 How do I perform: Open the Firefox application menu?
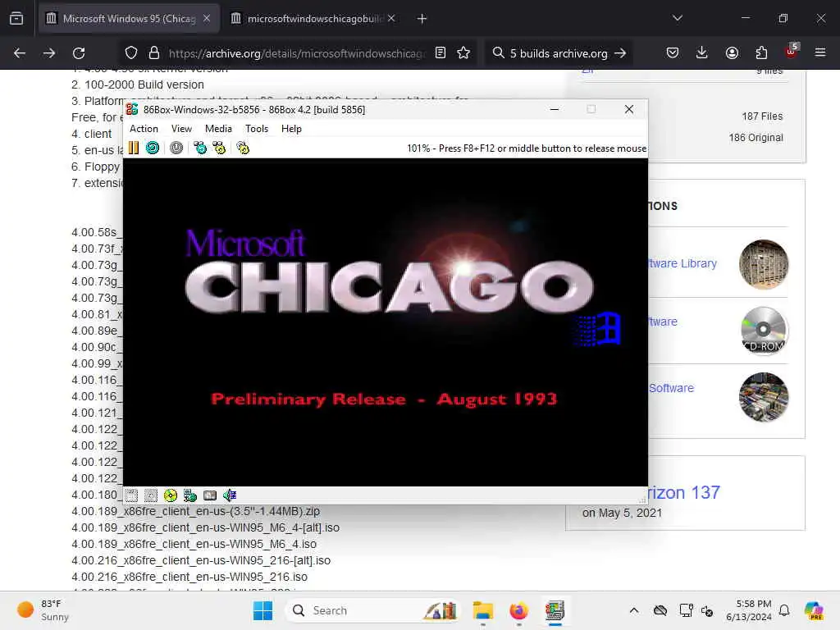pos(820,52)
